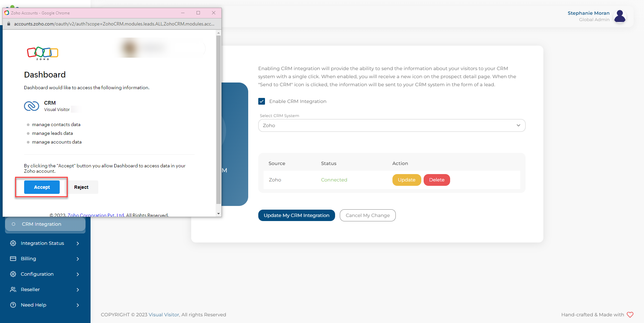Screen dimensions: 644x323
Task: Click the heart icon in footer
Action: tap(630, 315)
